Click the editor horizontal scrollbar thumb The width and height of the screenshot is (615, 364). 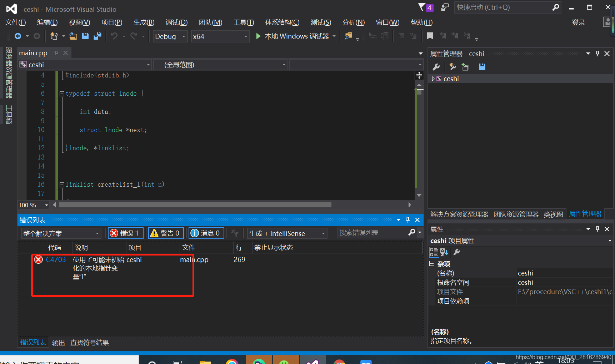[x=195, y=205]
